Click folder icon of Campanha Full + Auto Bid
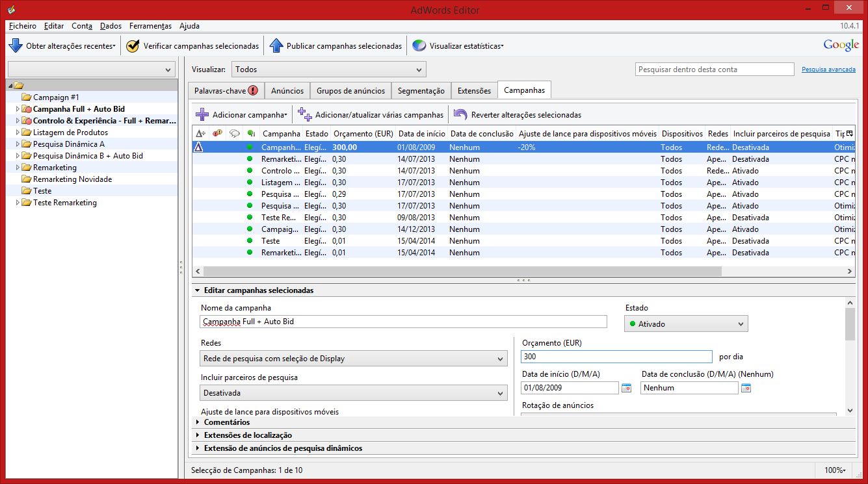The height and width of the screenshot is (484, 868). [x=27, y=109]
